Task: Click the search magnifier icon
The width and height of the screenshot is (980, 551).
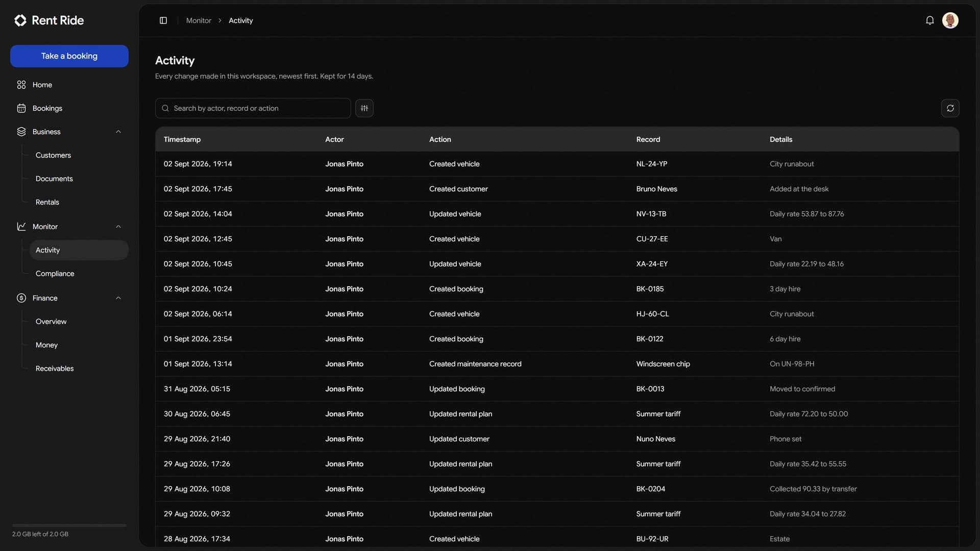Action: pyautogui.click(x=165, y=108)
